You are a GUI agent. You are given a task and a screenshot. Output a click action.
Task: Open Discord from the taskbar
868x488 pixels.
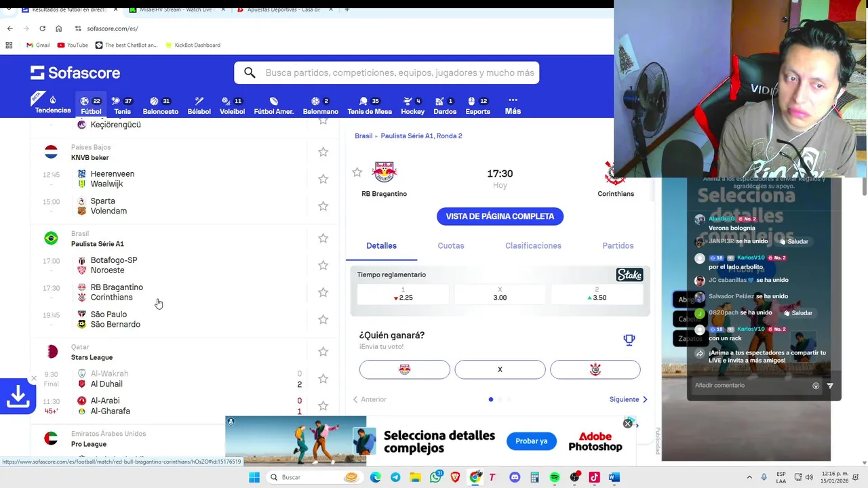click(515, 477)
